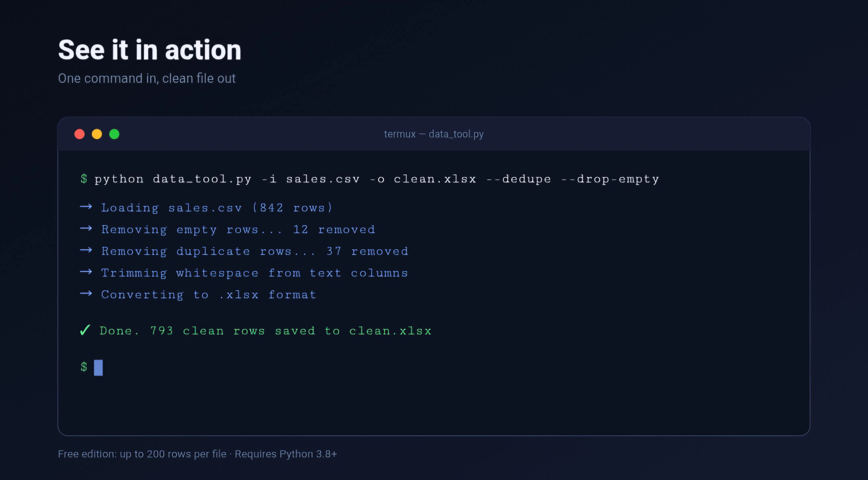
Task: Click the terminal title 'termux — data_tool.py'
Action: click(434, 134)
